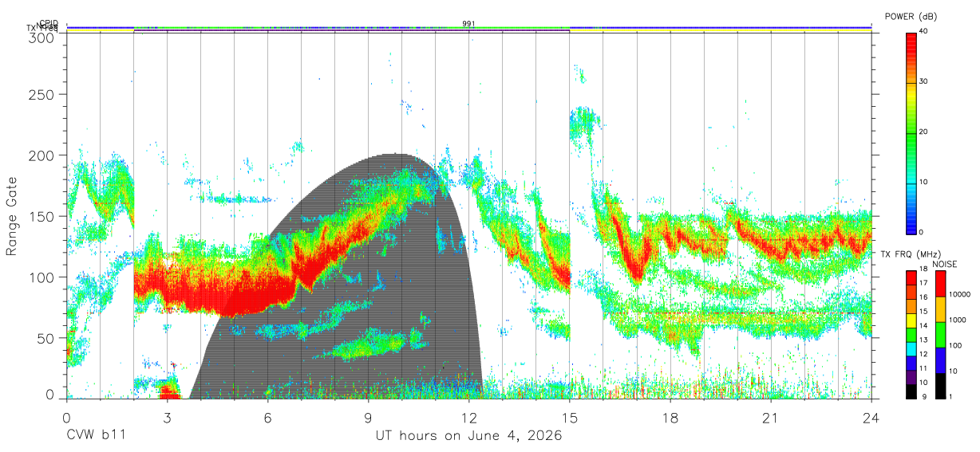Click the 40 label on POWER color bar

coord(925,31)
